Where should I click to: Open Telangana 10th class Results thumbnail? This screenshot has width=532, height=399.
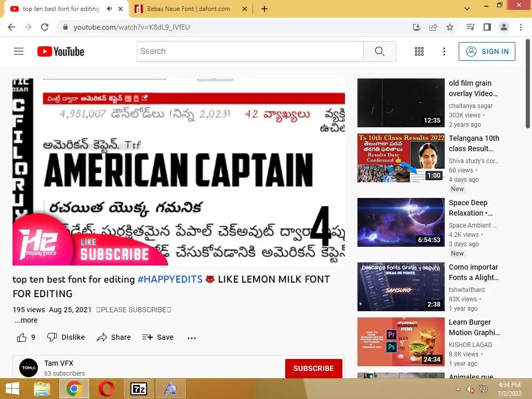click(401, 158)
